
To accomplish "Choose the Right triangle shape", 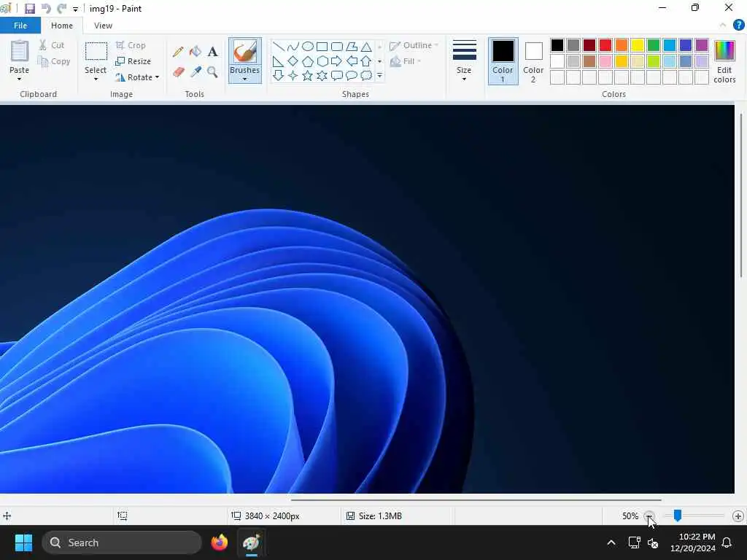I will point(278,61).
